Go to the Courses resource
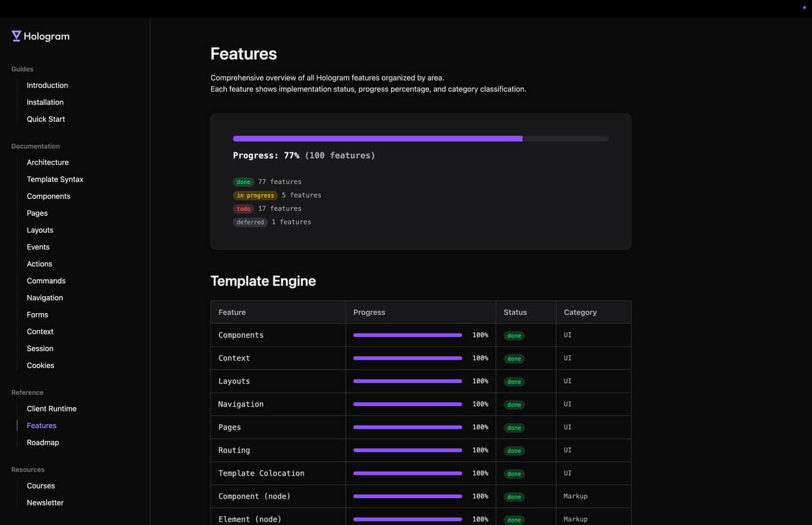This screenshot has height=525, width=812. click(x=41, y=486)
